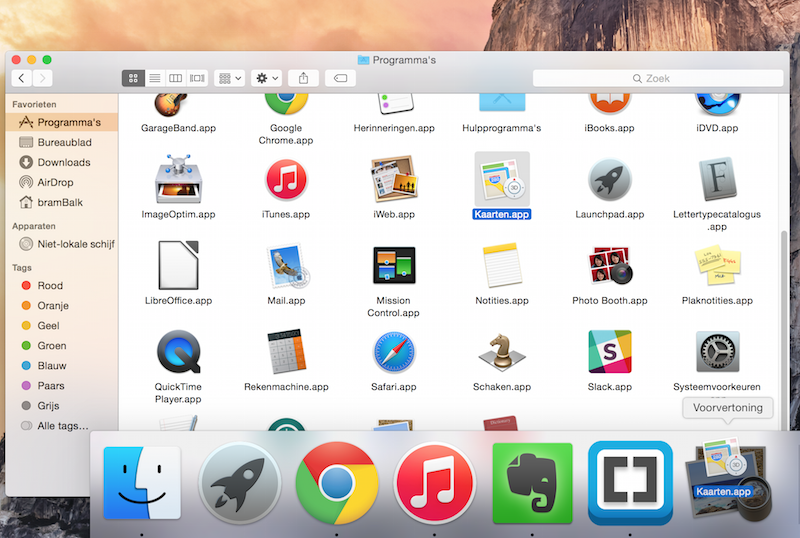This screenshot has width=800, height=538.
Task: Switch to icon view
Action: click(133, 78)
